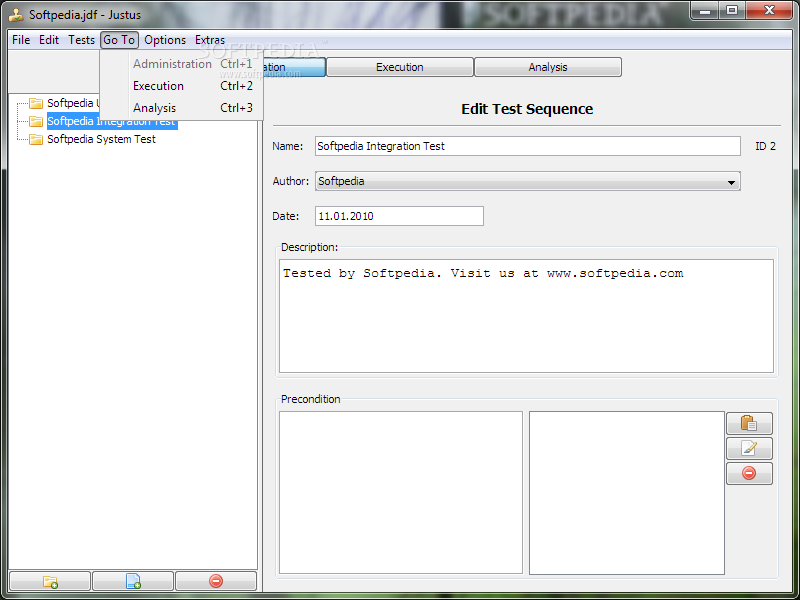This screenshot has width=800, height=600.
Task: Click the ID 2 label
Action: pyautogui.click(x=765, y=146)
